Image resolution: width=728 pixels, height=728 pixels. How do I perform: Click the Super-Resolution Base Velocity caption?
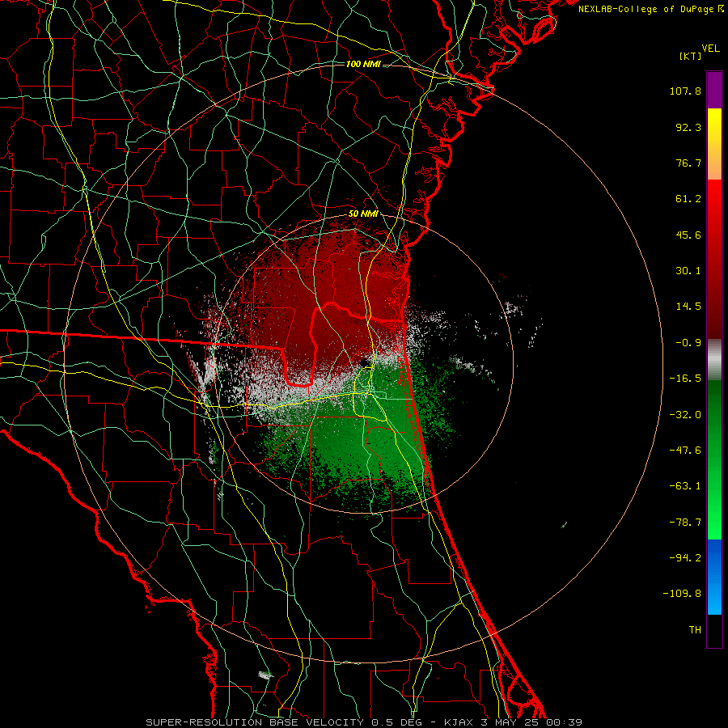(364, 722)
